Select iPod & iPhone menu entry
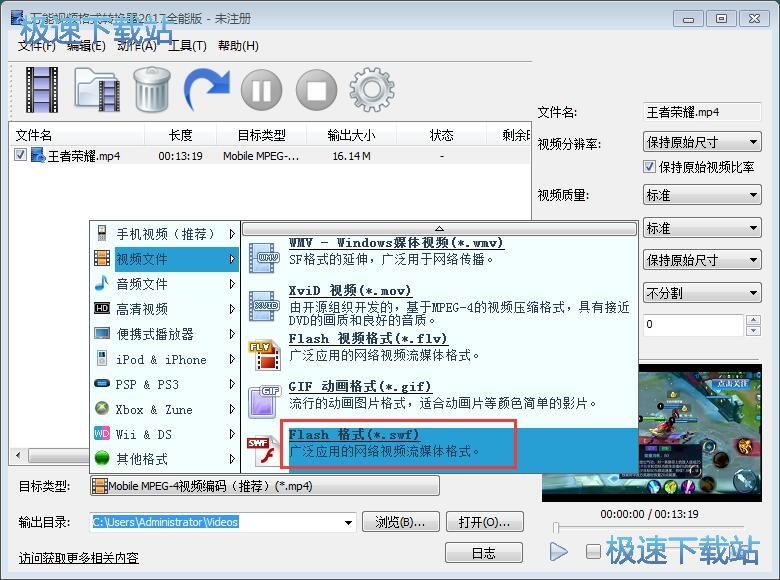Screen dimensions: 780x580 tap(165, 359)
